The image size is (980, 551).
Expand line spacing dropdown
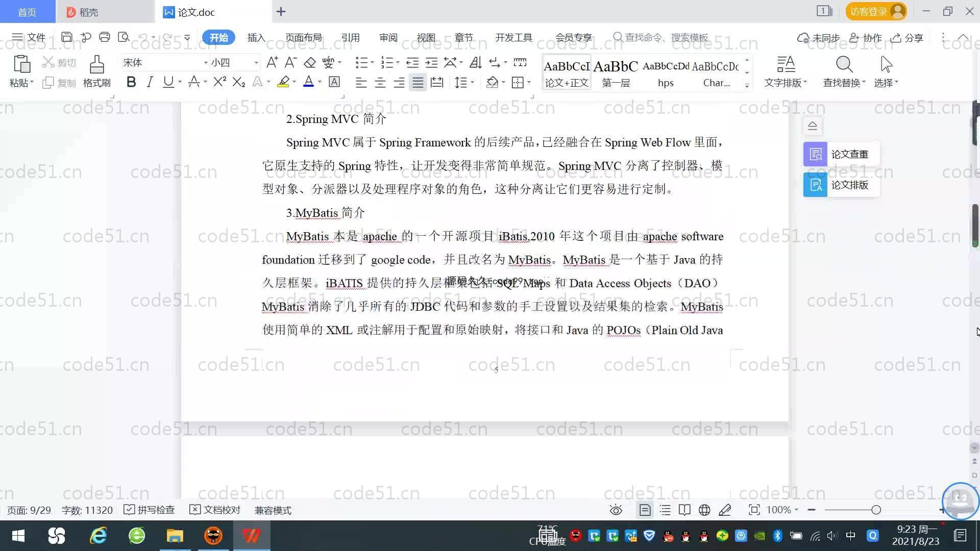click(x=473, y=82)
